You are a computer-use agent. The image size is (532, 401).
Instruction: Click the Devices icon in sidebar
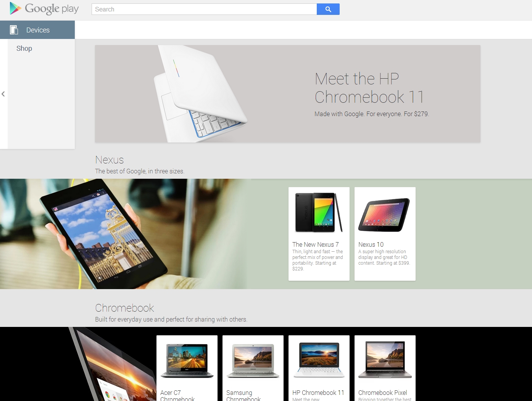tap(14, 30)
